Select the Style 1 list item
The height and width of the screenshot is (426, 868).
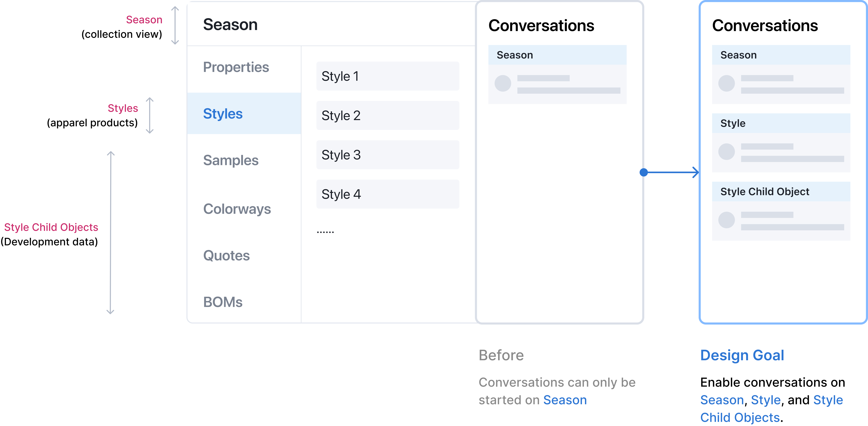tap(388, 76)
